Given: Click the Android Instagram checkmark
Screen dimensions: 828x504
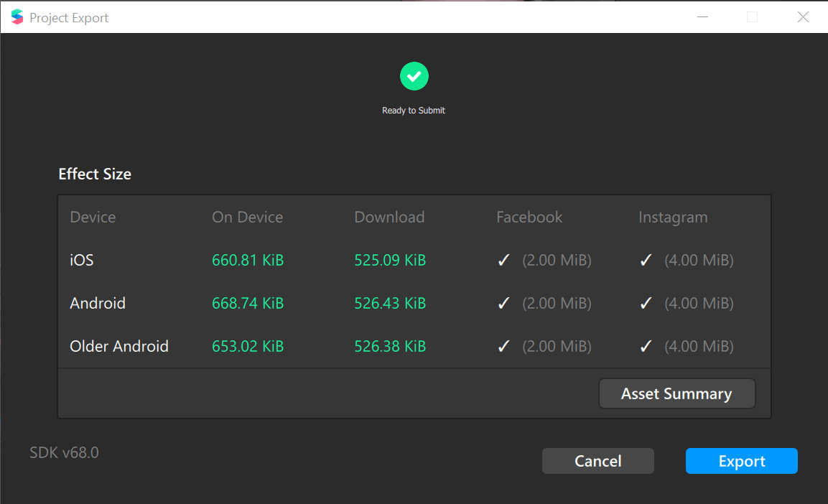Looking at the screenshot, I should [646, 303].
